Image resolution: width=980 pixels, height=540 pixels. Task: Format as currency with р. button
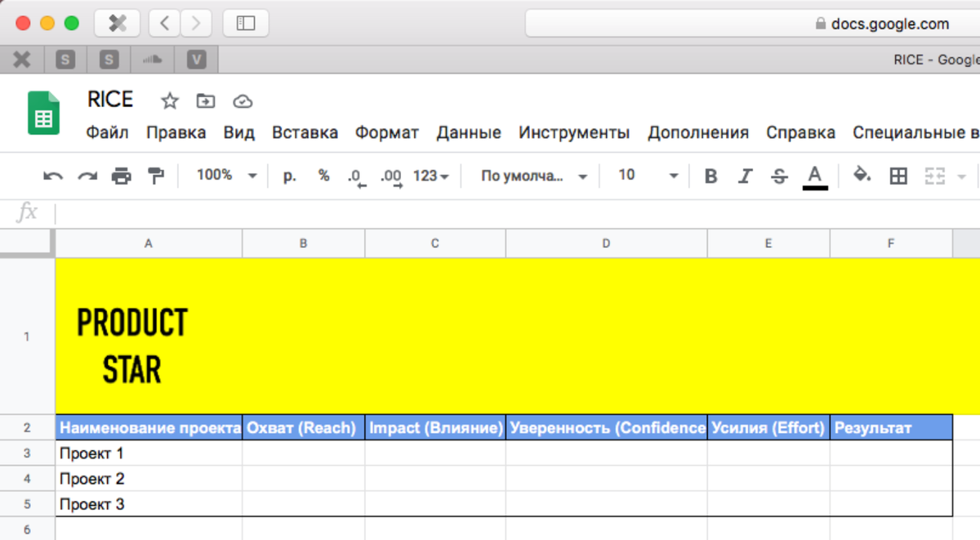click(290, 176)
